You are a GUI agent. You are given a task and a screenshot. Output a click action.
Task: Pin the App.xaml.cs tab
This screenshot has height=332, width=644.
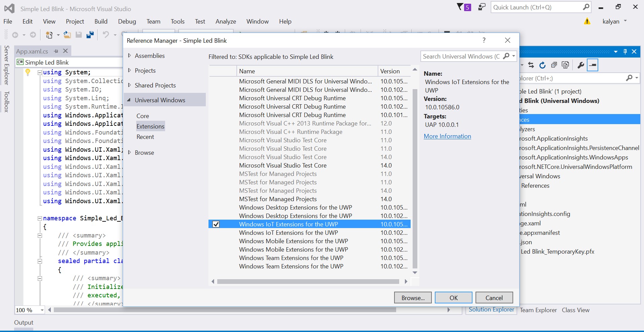coord(56,51)
